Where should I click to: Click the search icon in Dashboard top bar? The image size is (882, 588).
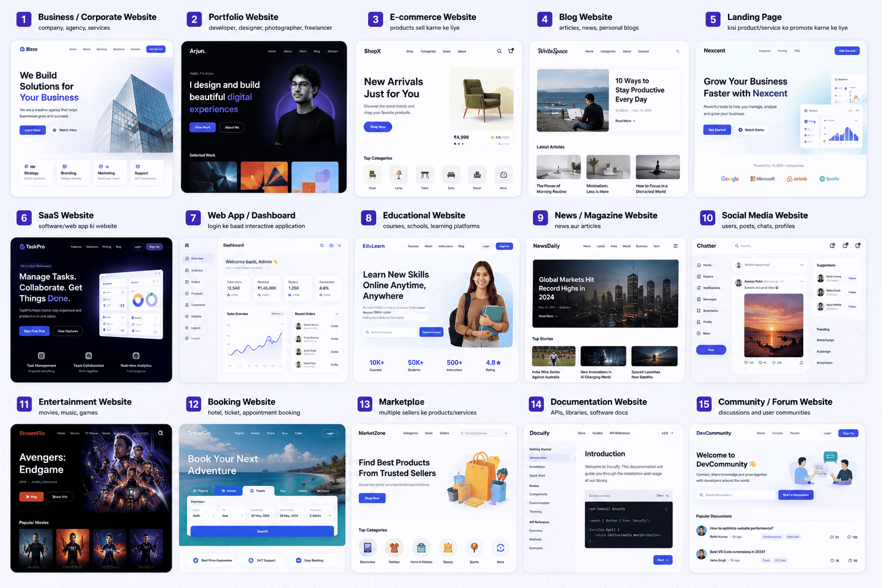(x=322, y=245)
